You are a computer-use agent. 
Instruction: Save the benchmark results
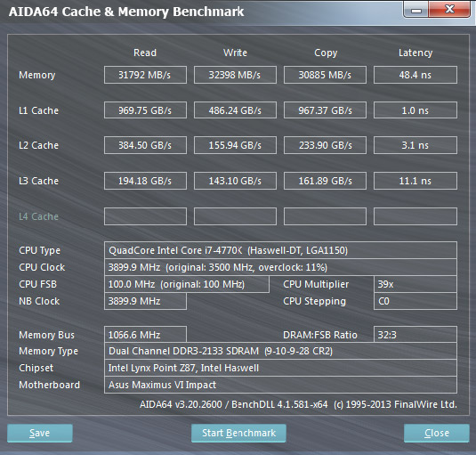point(40,433)
